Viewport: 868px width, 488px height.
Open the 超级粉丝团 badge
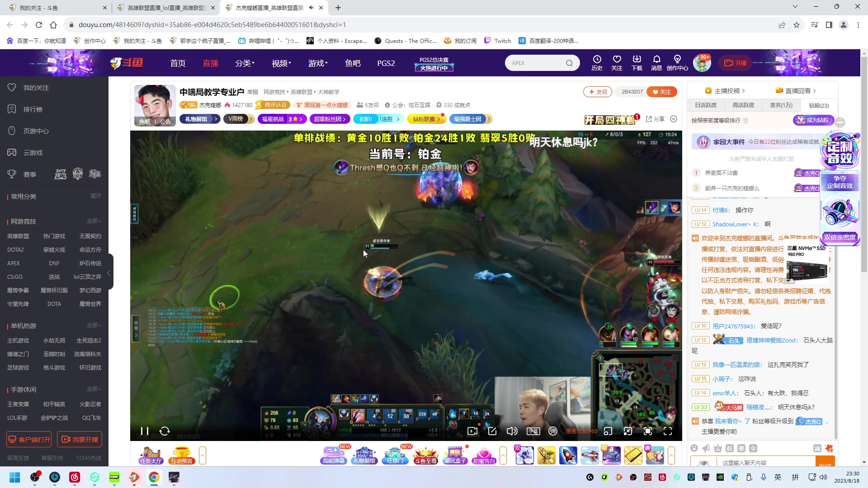click(x=330, y=119)
